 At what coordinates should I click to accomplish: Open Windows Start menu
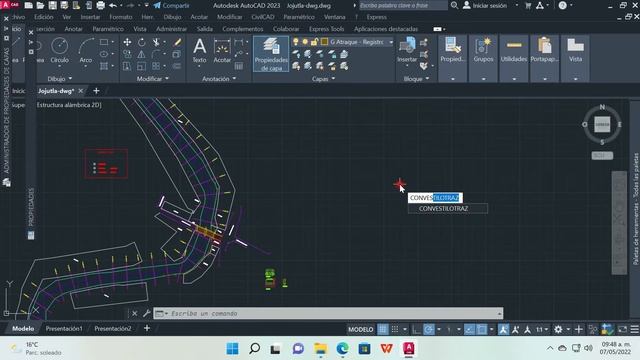[x=233, y=348]
